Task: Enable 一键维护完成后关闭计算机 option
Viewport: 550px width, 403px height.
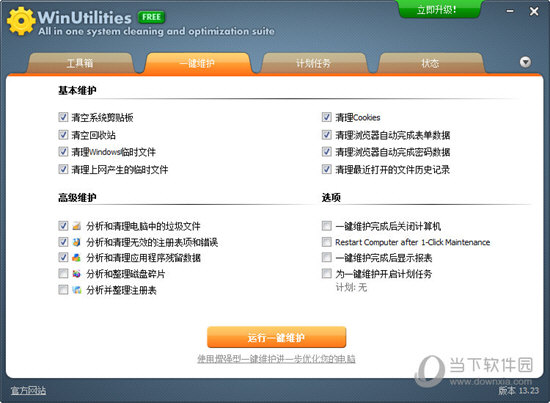Action: pyautogui.click(x=327, y=226)
